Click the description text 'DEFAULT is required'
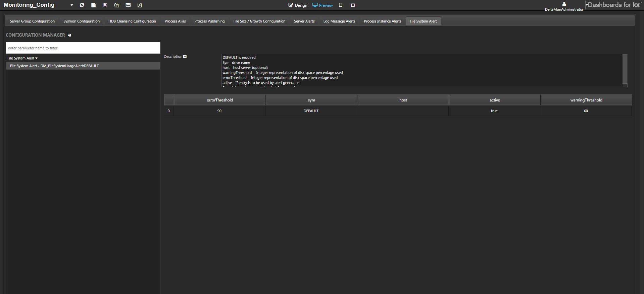Screen dimensions: 644x294 [239, 57]
